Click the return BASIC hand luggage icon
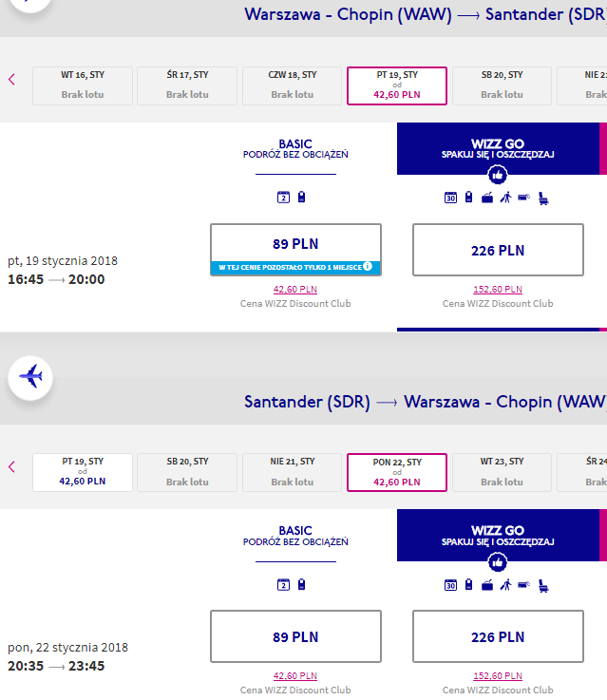The width and height of the screenshot is (607, 700). click(302, 584)
